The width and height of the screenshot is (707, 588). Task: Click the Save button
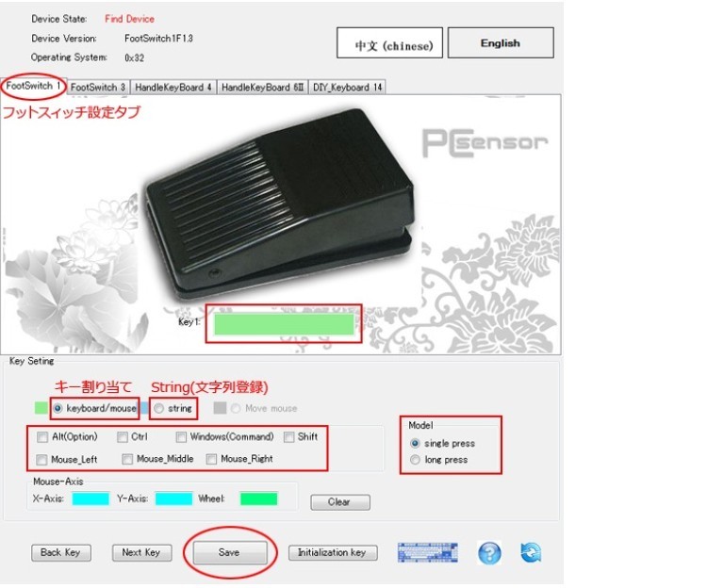pyautogui.click(x=229, y=552)
